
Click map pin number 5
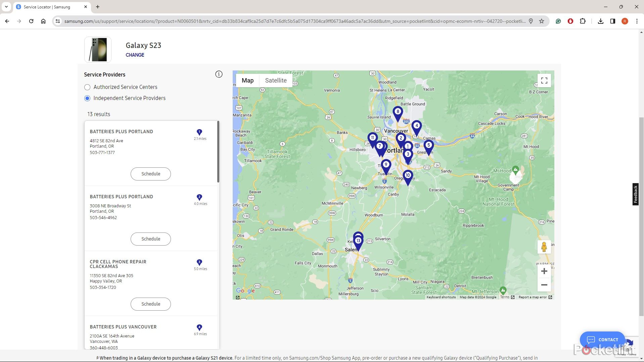coord(428,147)
